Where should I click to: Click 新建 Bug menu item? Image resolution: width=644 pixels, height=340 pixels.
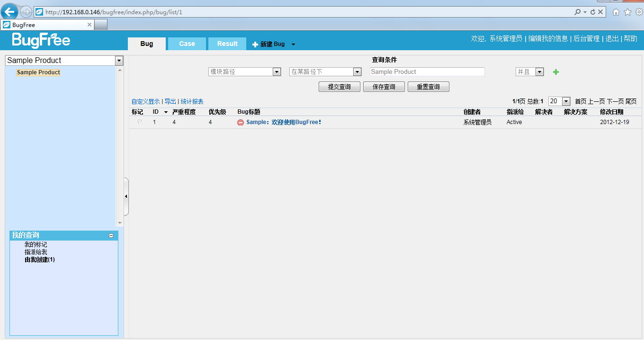point(272,44)
